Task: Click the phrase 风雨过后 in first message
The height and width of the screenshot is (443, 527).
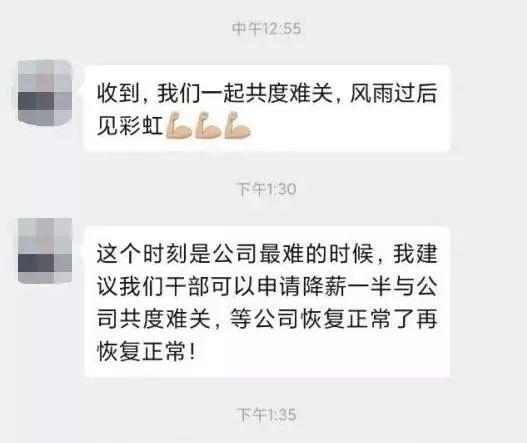Action: [394, 93]
